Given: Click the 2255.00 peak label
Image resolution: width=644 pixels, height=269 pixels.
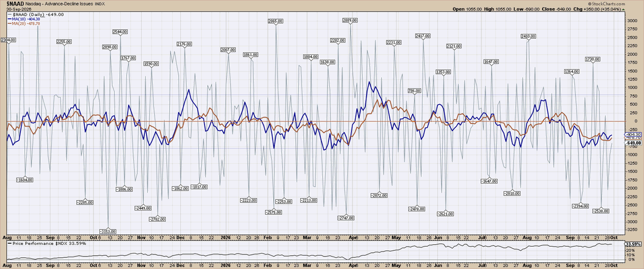Looking at the screenshot, I should coord(64,42).
